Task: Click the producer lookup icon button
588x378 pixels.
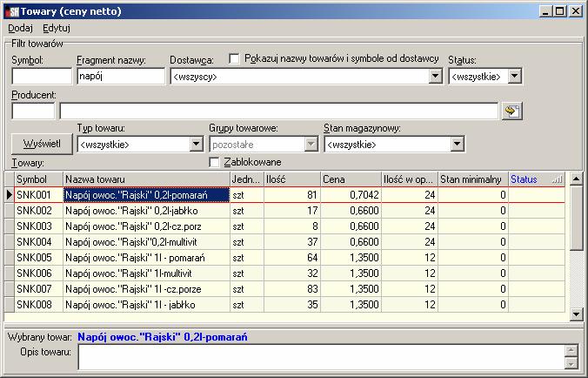Action: (511, 111)
